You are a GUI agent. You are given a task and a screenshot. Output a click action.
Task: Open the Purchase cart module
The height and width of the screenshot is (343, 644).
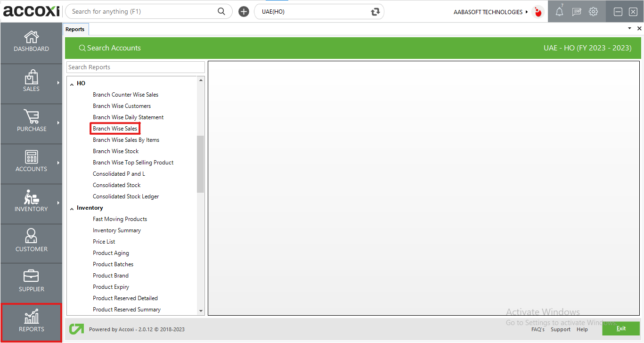click(x=31, y=117)
